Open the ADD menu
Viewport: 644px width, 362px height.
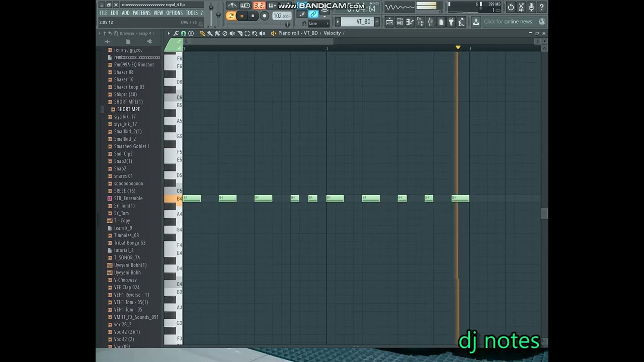pyautogui.click(x=126, y=13)
